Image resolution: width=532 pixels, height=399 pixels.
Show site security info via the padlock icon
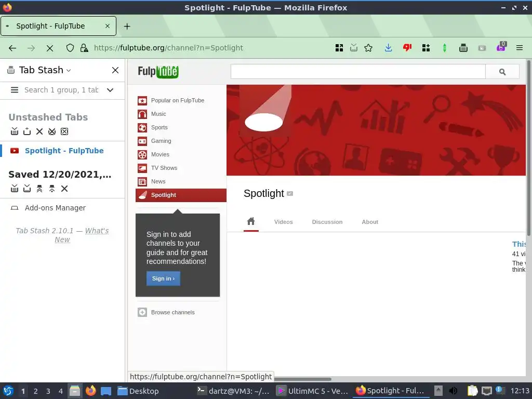[84, 48]
